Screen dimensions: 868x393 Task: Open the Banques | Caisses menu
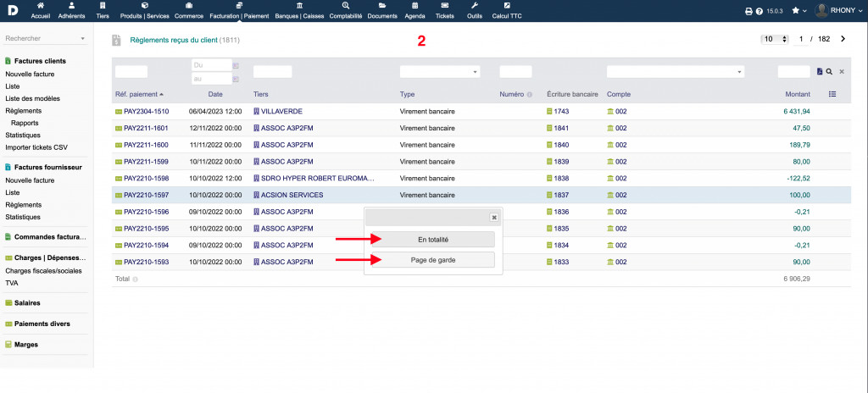[299, 11]
